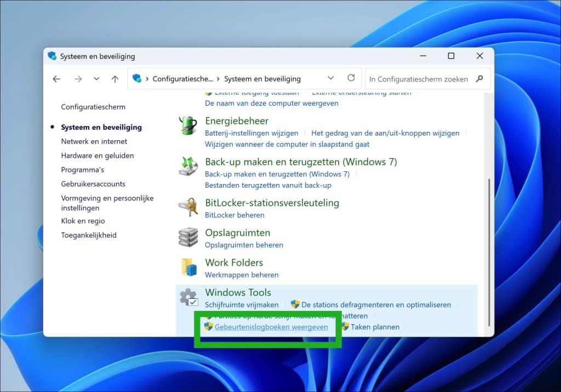Go forward using the right arrow
This screenshot has height=392, width=561.
pyautogui.click(x=78, y=79)
